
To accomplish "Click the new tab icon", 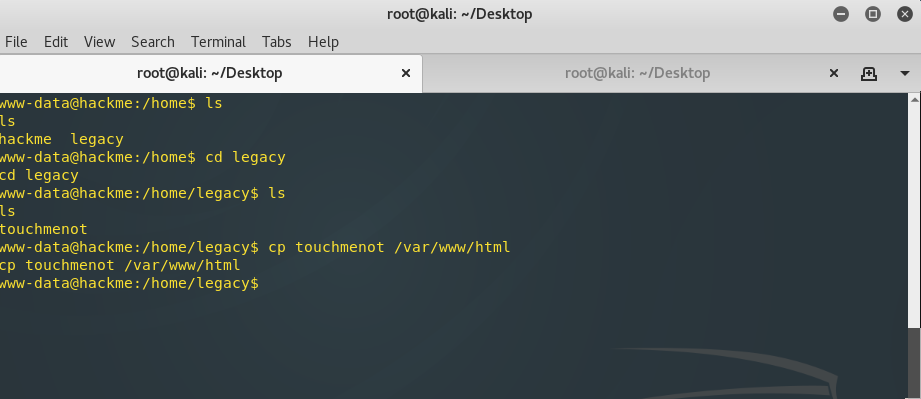I will click(x=869, y=73).
